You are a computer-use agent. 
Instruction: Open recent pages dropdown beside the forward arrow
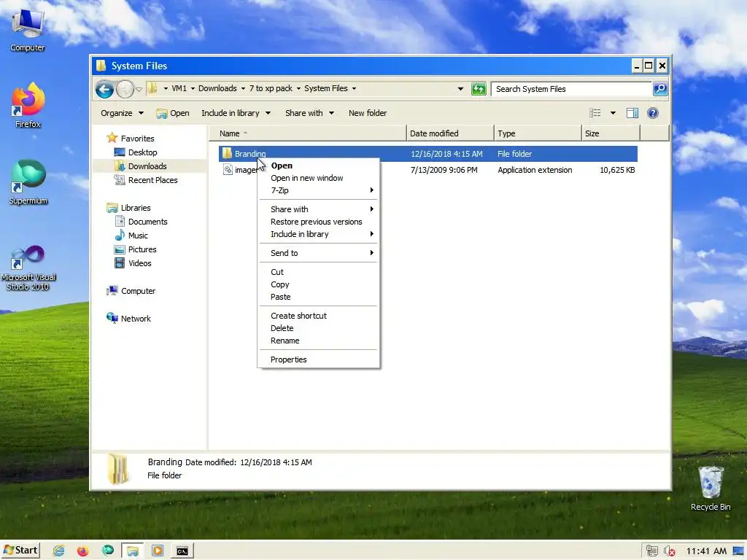click(139, 90)
